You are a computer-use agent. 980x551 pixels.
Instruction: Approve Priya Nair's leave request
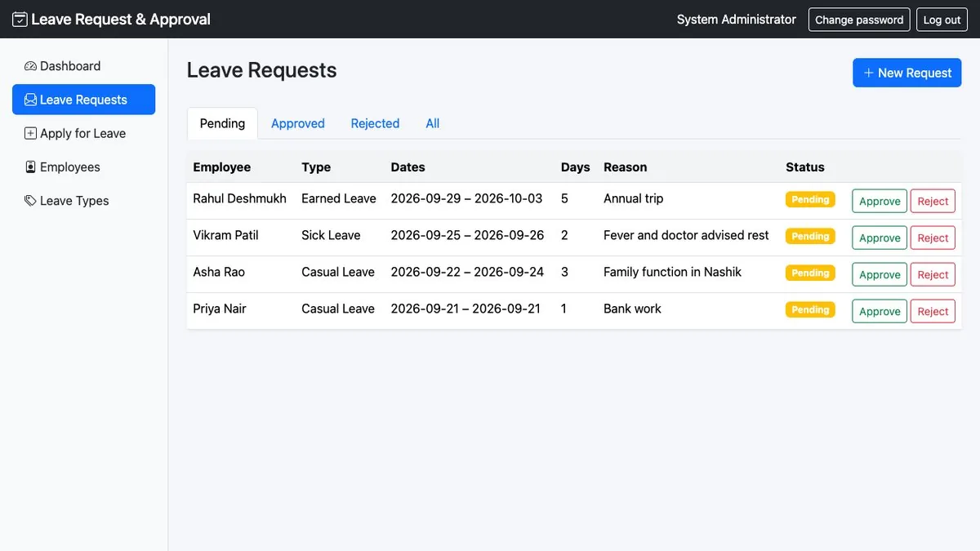pyautogui.click(x=880, y=311)
